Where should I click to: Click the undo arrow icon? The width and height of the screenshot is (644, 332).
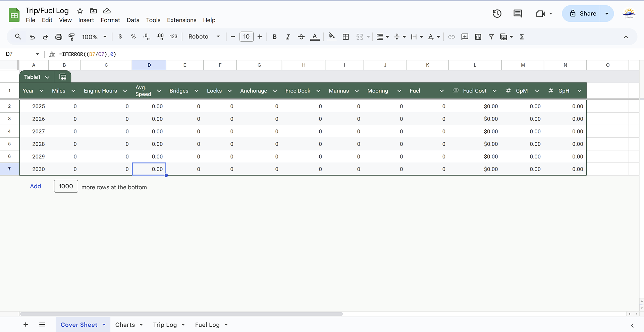(32, 37)
